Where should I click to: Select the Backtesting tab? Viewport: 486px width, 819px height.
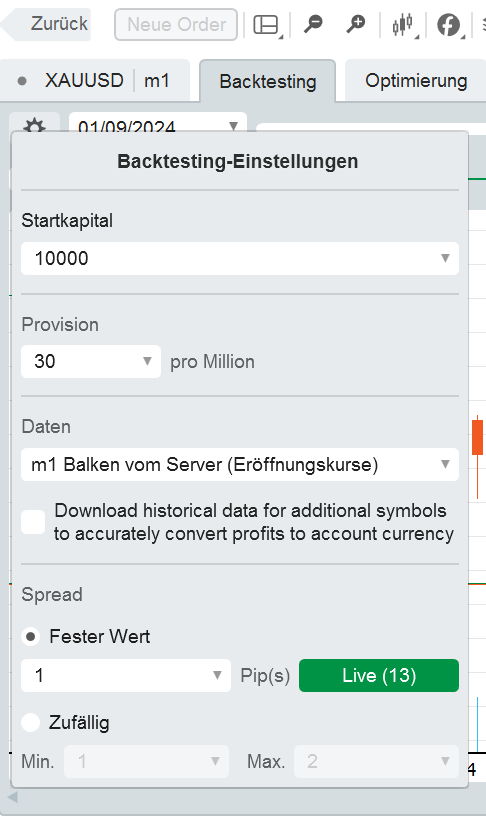[268, 81]
